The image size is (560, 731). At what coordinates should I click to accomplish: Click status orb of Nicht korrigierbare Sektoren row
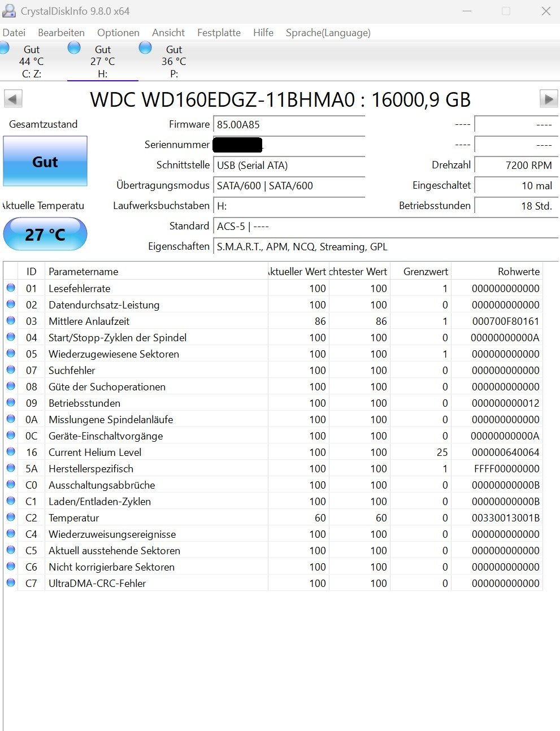pos(11,566)
